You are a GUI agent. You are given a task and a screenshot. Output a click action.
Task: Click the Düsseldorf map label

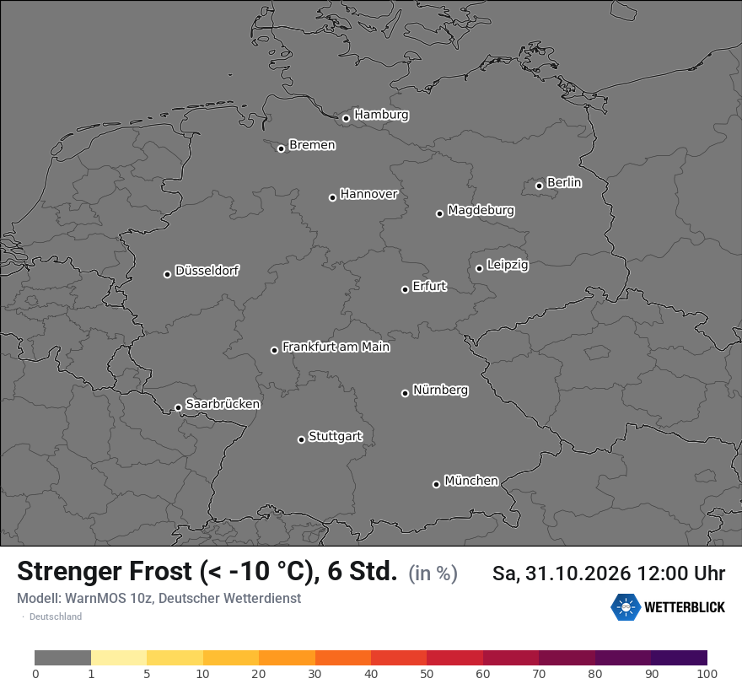pos(207,271)
